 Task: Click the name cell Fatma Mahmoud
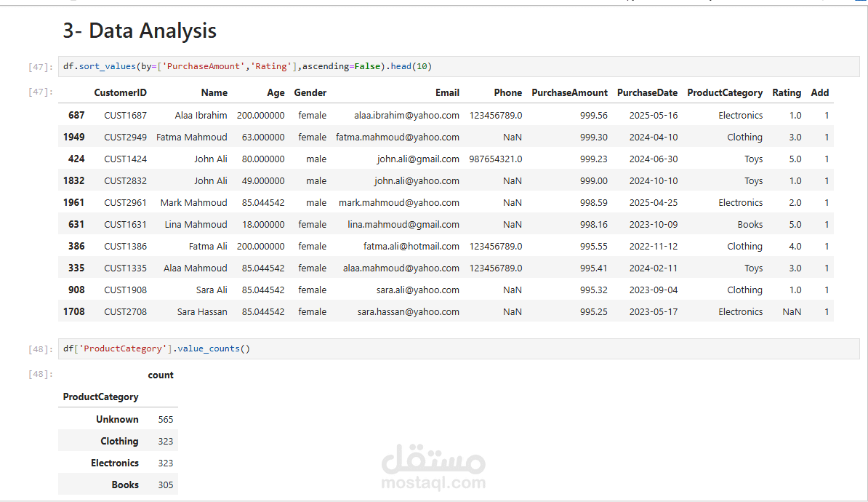tap(191, 137)
